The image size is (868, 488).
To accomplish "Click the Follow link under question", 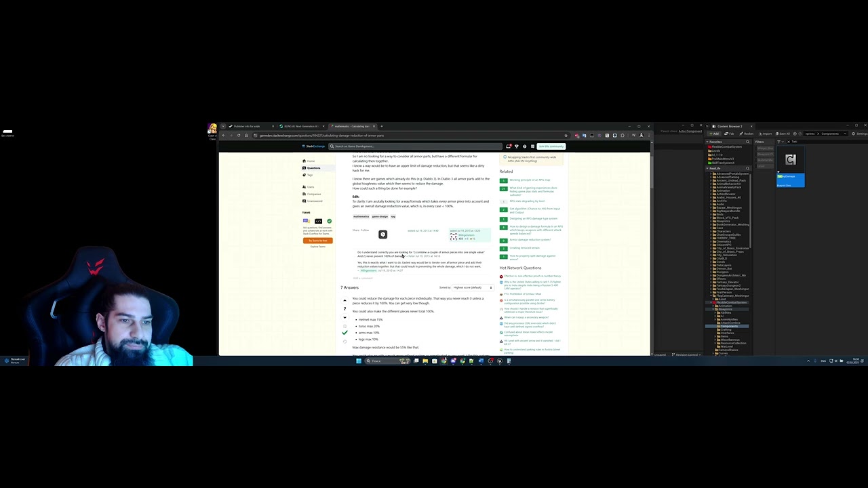I will point(365,230).
